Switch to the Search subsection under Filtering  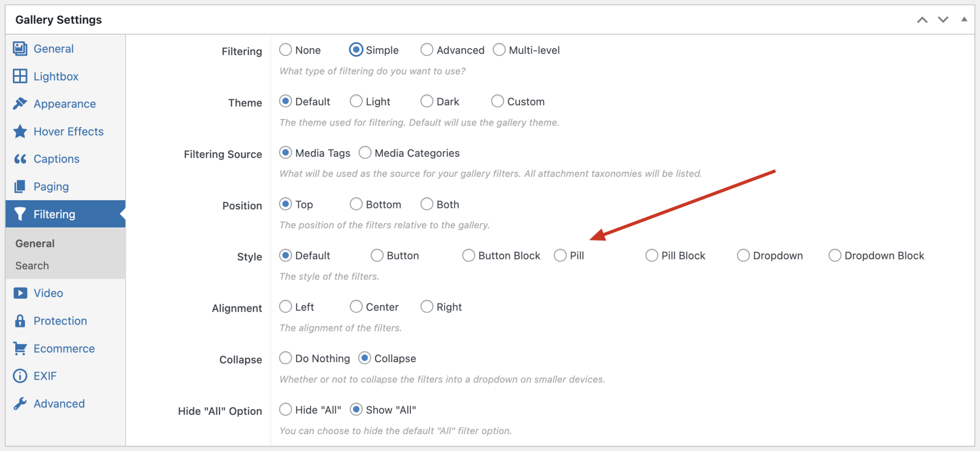[x=32, y=266]
